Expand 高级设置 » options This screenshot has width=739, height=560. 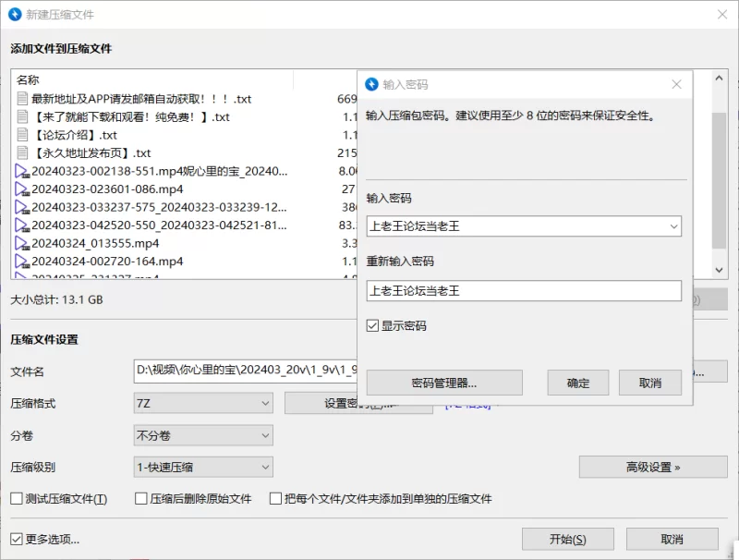tap(653, 468)
